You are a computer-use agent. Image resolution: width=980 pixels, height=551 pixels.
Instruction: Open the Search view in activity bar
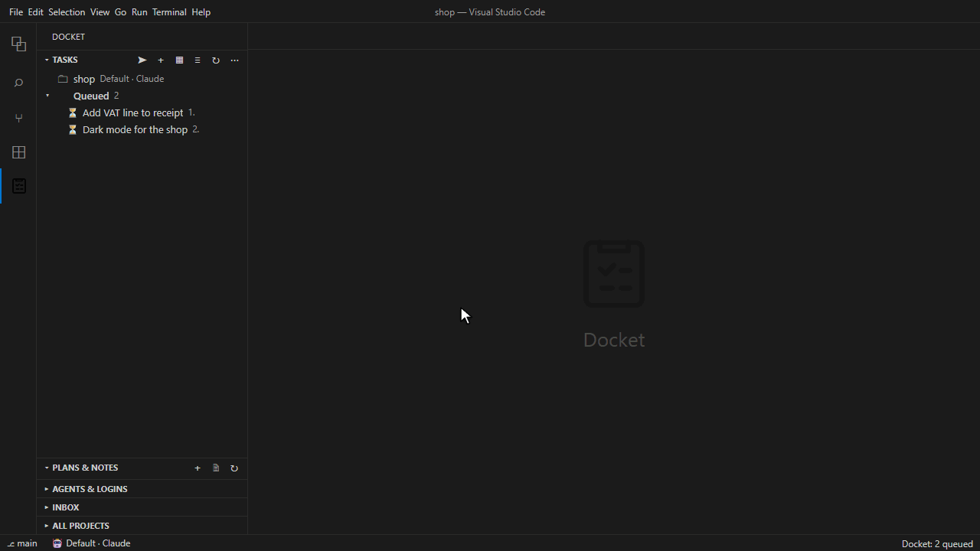click(x=18, y=83)
